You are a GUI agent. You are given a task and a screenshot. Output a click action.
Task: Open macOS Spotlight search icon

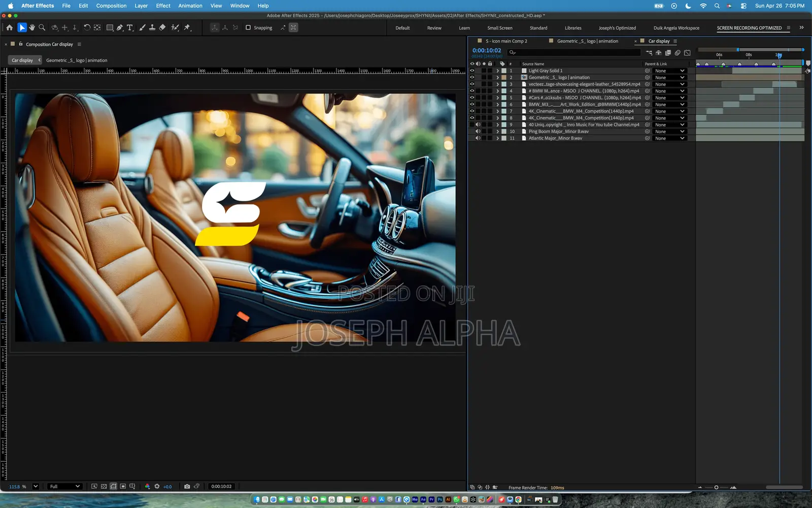click(x=717, y=6)
